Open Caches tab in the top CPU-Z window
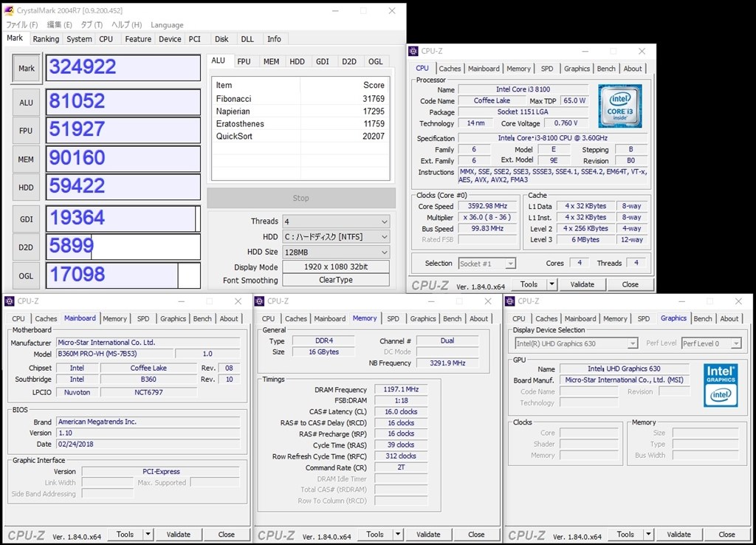 point(450,69)
